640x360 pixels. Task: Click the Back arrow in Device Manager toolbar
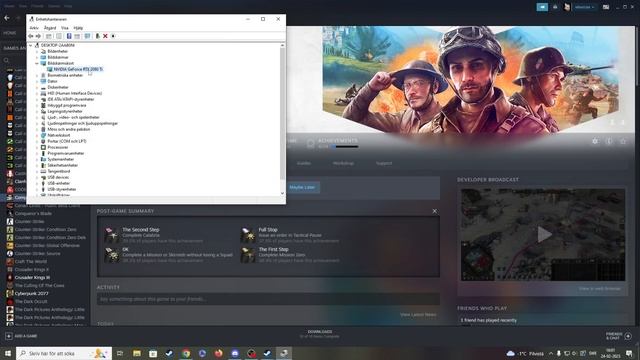tap(31, 36)
